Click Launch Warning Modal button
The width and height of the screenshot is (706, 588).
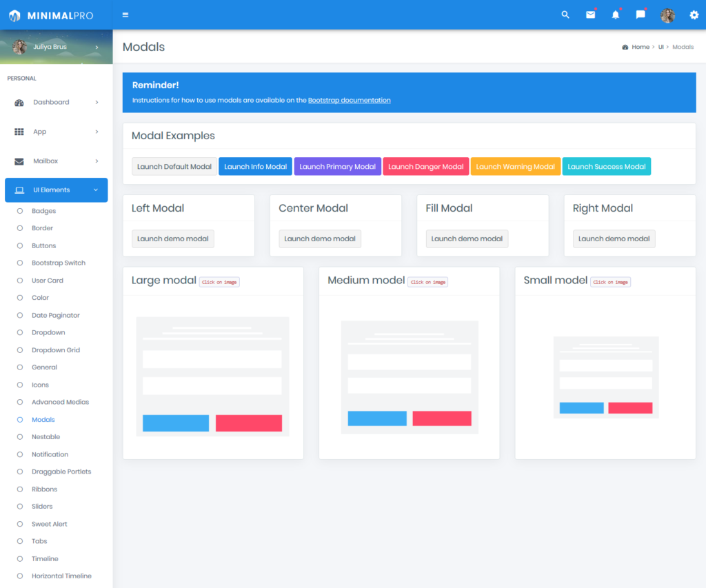pyautogui.click(x=516, y=167)
